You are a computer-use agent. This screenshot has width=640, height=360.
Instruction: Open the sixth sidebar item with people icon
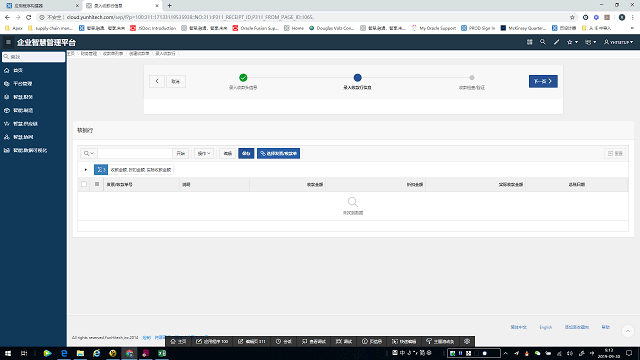click(33, 137)
